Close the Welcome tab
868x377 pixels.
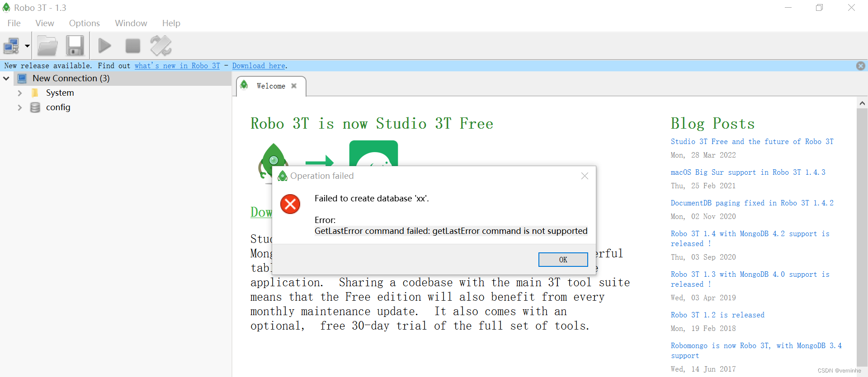coord(294,86)
